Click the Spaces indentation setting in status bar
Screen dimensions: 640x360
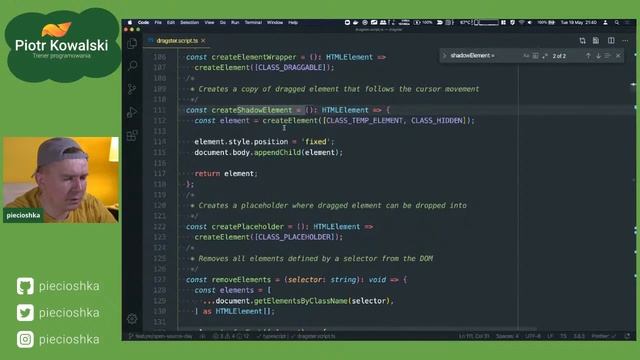click(x=507, y=336)
